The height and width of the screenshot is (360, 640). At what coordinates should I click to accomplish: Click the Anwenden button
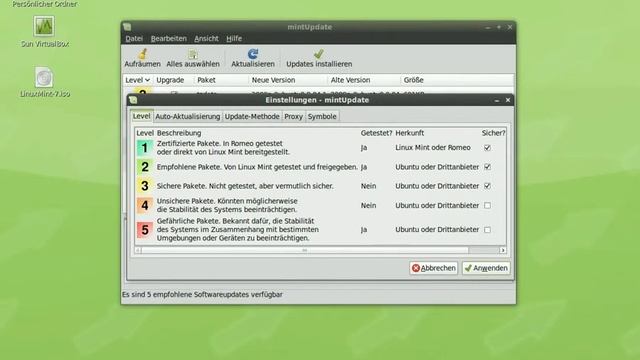[486, 268]
